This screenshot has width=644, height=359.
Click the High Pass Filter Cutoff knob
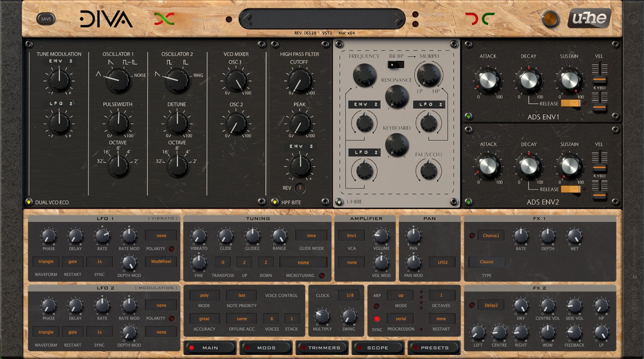click(x=300, y=80)
